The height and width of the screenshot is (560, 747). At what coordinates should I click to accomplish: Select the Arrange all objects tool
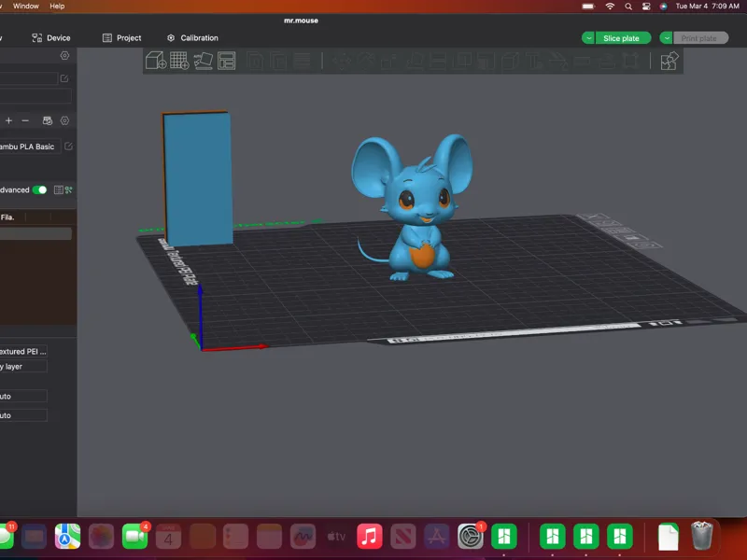coord(227,61)
